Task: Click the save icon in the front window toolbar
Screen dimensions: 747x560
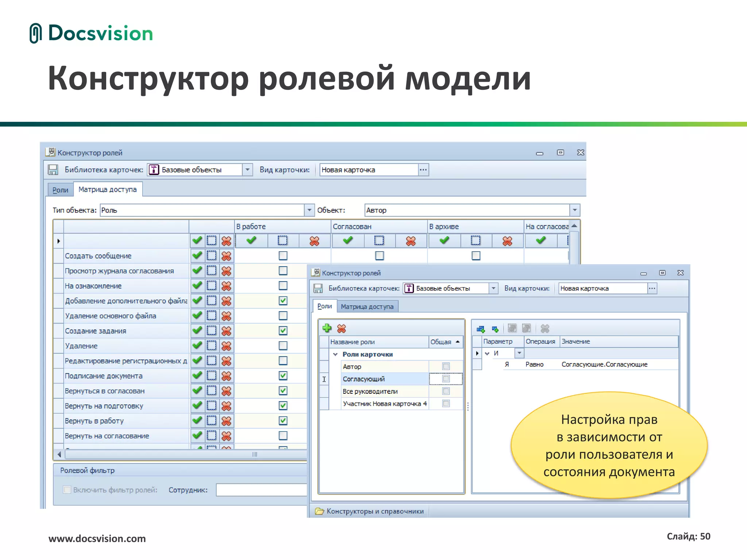Action: tap(318, 288)
